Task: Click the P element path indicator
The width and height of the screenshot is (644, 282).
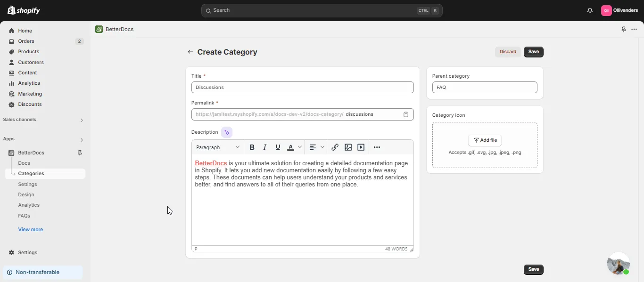Action: 196,249
